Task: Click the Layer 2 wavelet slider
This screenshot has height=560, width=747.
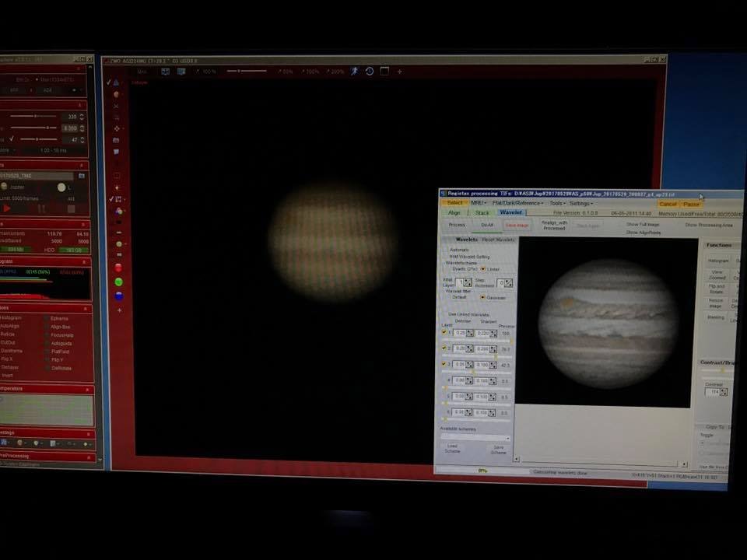Action: pos(477,356)
